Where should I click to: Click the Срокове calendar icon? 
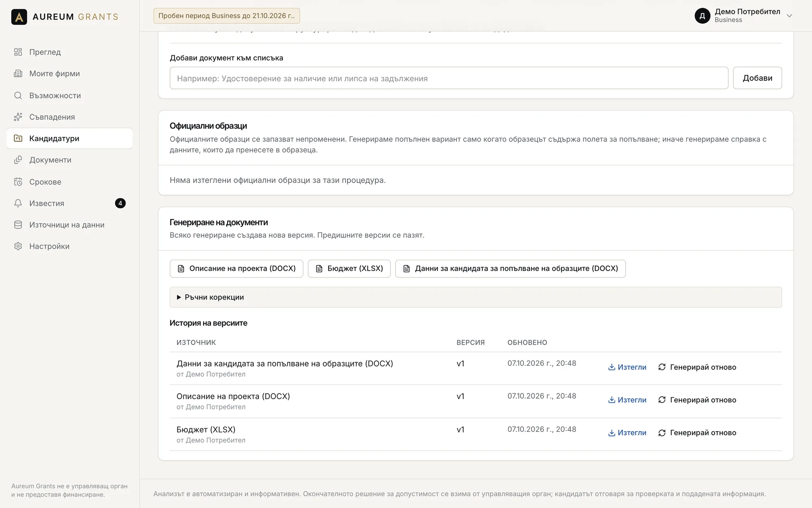18,182
